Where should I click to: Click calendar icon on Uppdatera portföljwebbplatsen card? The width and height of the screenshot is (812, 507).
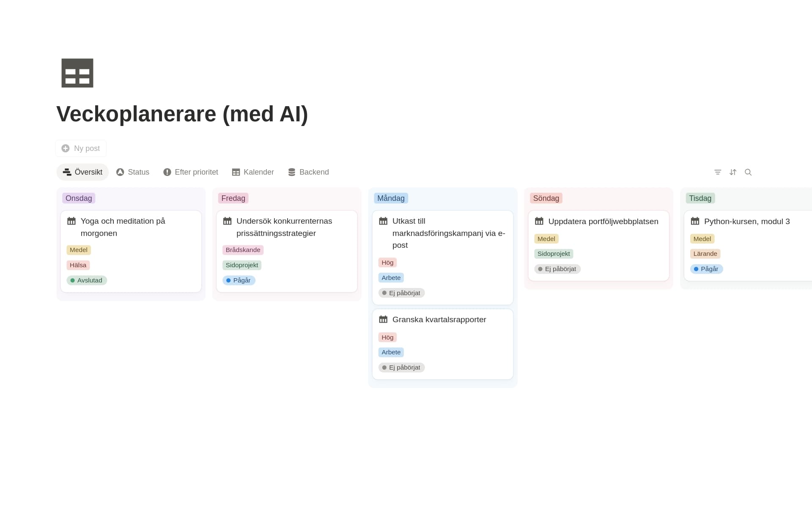[539, 221]
